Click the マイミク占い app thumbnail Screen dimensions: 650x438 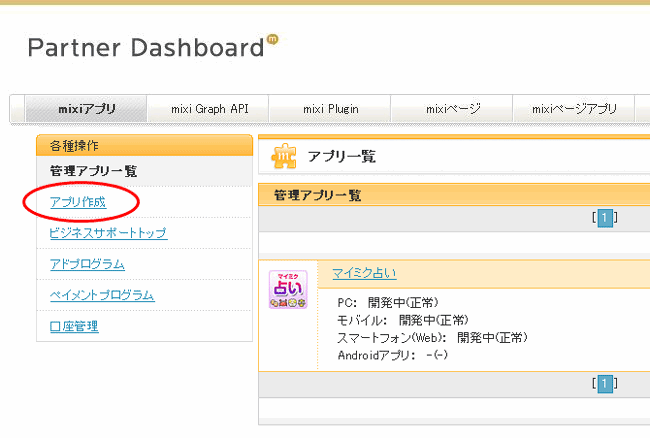pos(288,290)
